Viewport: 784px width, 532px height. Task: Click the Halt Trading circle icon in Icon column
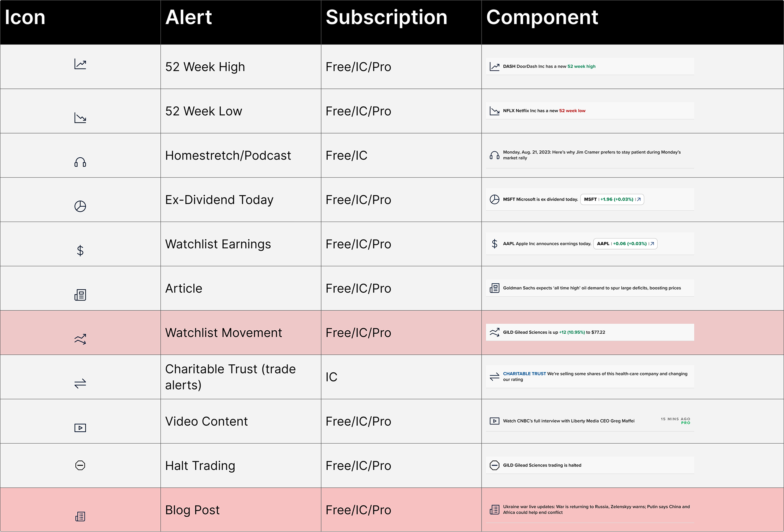pos(80,465)
